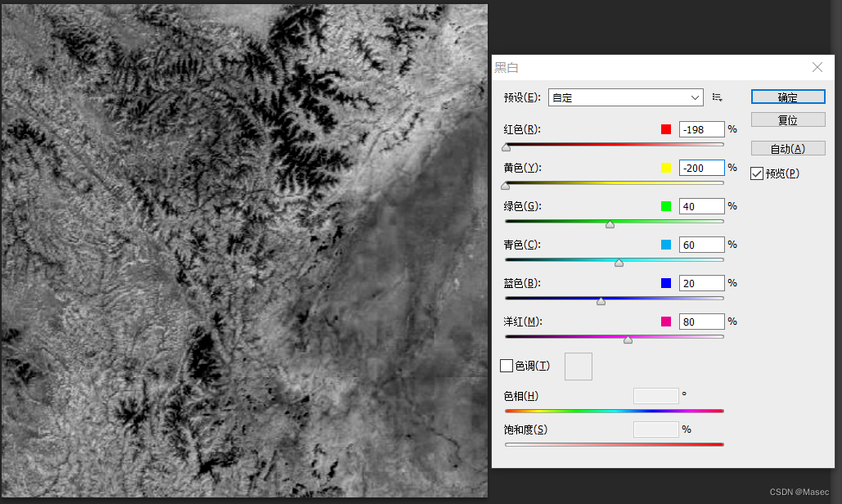
Task: Open the tint color box beside 色调
Action: 578,367
